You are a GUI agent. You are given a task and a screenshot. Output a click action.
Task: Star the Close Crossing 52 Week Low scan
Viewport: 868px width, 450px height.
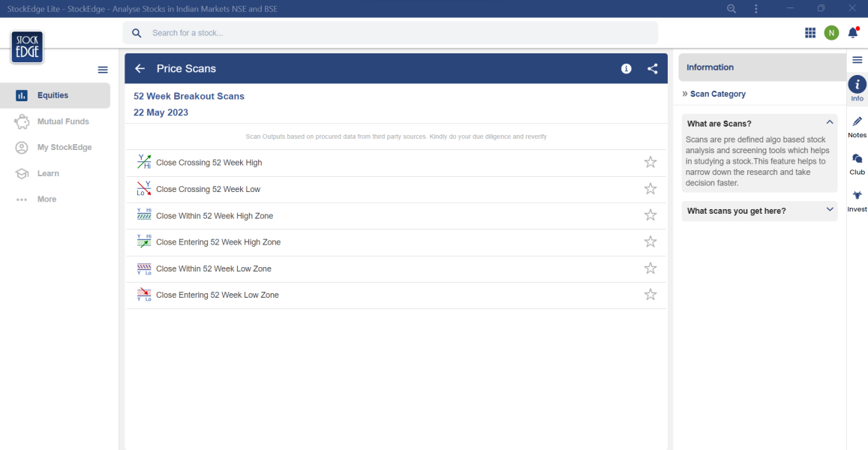click(x=650, y=189)
